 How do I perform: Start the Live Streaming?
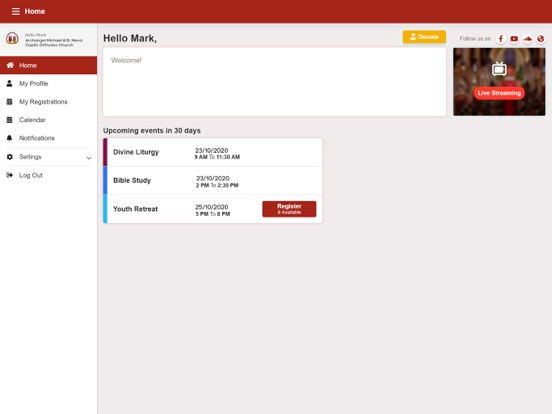pyautogui.click(x=499, y=93)
